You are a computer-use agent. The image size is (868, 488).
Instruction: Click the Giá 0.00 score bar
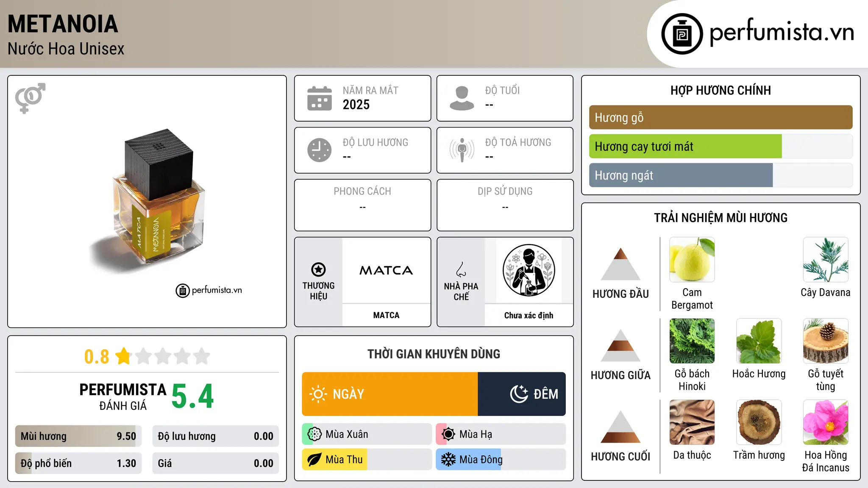click(215, 463)
